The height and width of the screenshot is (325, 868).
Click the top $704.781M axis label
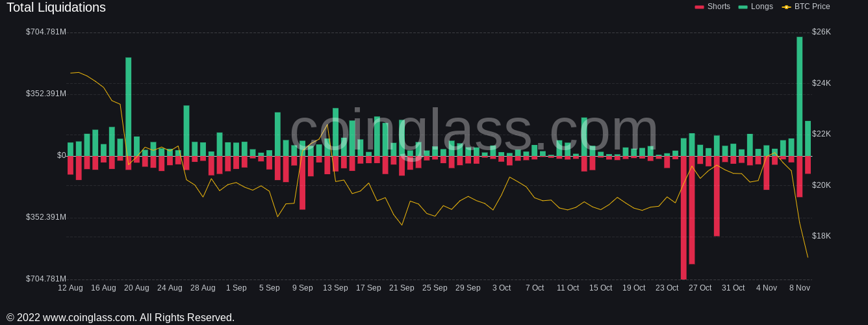point(46,32)
